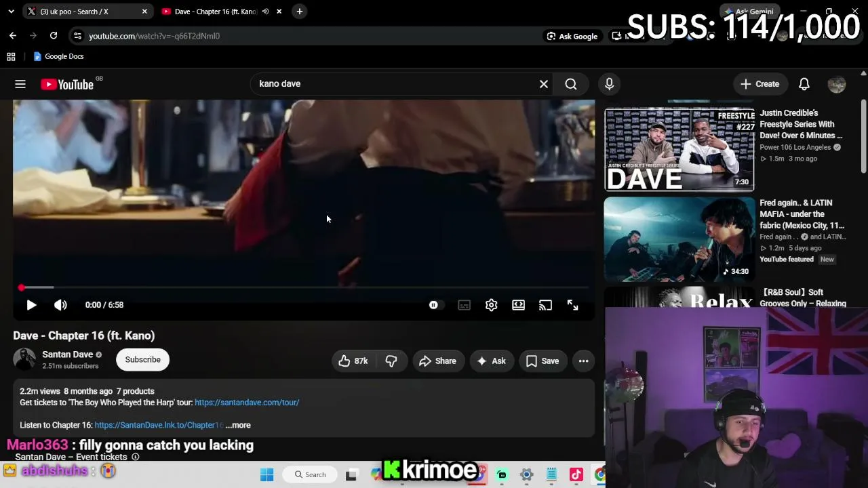Open the YouTube guide hamburger menu

coord(20,84)
